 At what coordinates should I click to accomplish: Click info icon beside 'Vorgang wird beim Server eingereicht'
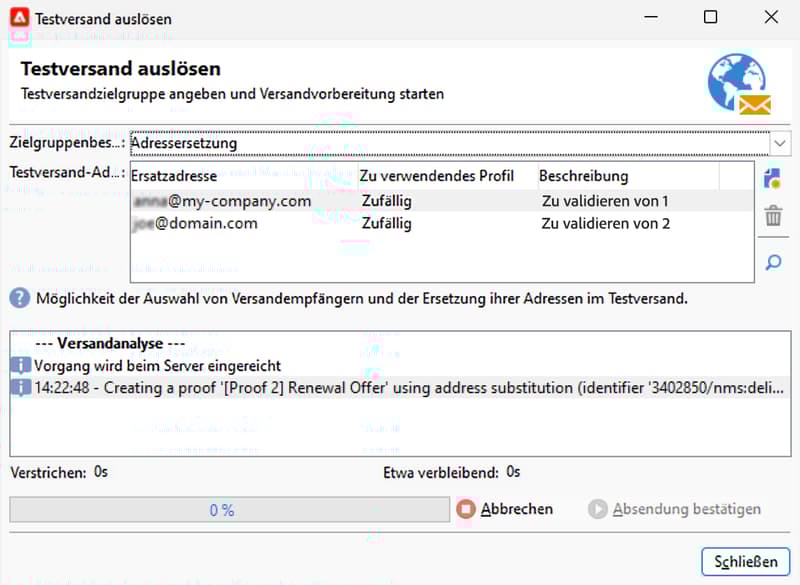point(21,365)
